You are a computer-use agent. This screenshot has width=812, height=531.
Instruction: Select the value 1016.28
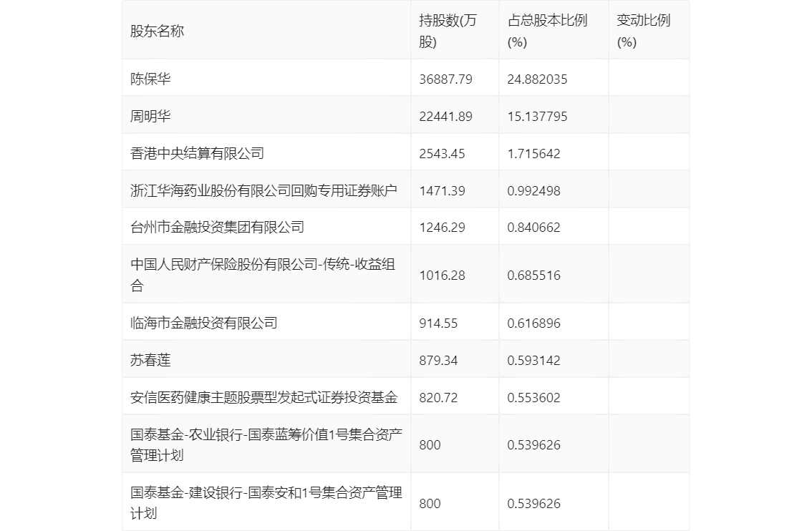tap(443, 276)
